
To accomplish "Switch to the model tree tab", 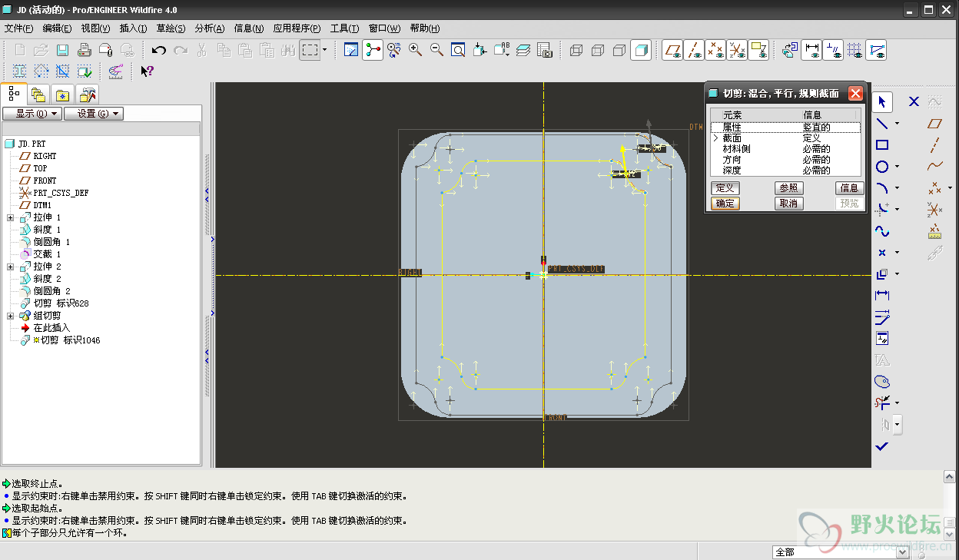I will coord(14,94).
